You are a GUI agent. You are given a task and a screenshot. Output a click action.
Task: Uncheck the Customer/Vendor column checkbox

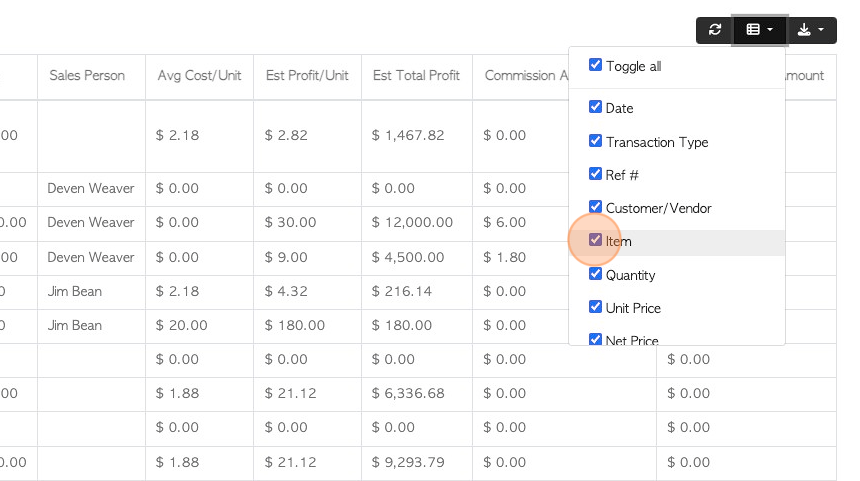595,207
